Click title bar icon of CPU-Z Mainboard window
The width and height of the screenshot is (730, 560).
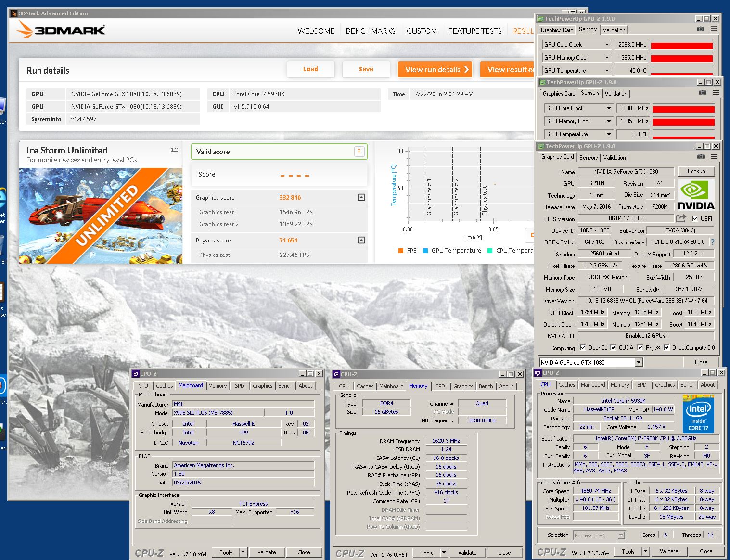(x=136, y=374)
